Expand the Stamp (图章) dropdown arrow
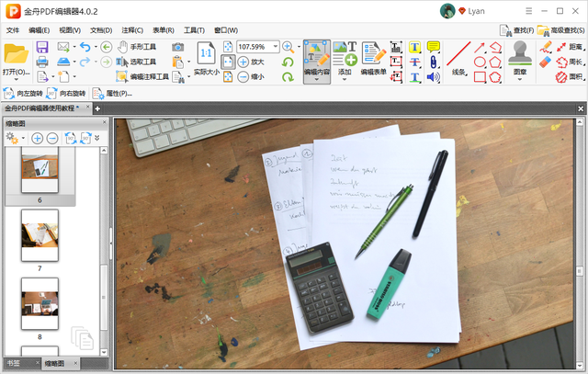 click(520, 79)
